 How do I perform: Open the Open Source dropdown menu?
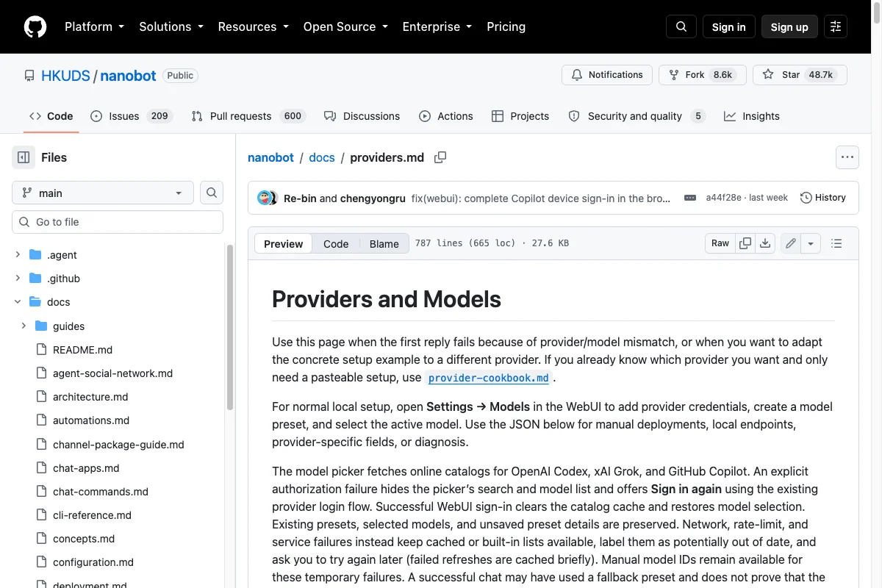coord(345,26)
